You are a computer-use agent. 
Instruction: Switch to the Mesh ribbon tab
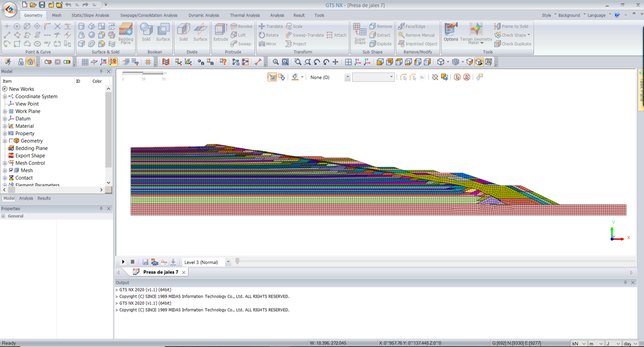pos(57,15)
